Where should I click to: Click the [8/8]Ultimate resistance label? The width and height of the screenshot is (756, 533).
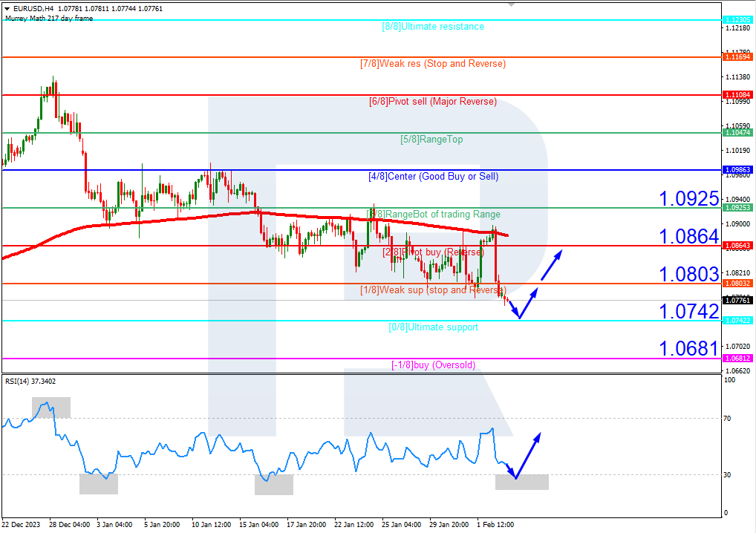pos(433,27)
